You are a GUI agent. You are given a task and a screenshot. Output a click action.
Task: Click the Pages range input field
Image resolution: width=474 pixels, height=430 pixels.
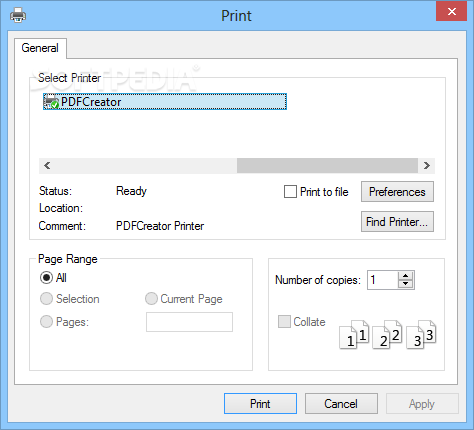pos(189,322)
